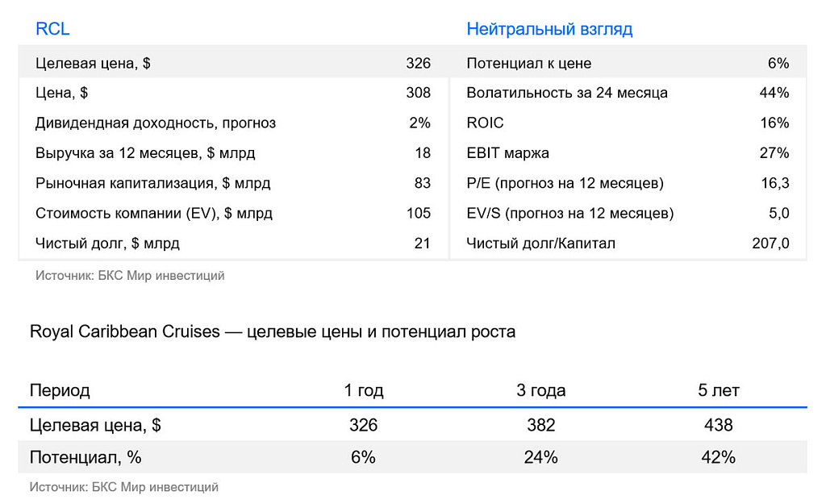This screenshot has width=826, height=504.
Task: Select the Волатильность за 24 месяца label
Action: (x=567, y=93)
